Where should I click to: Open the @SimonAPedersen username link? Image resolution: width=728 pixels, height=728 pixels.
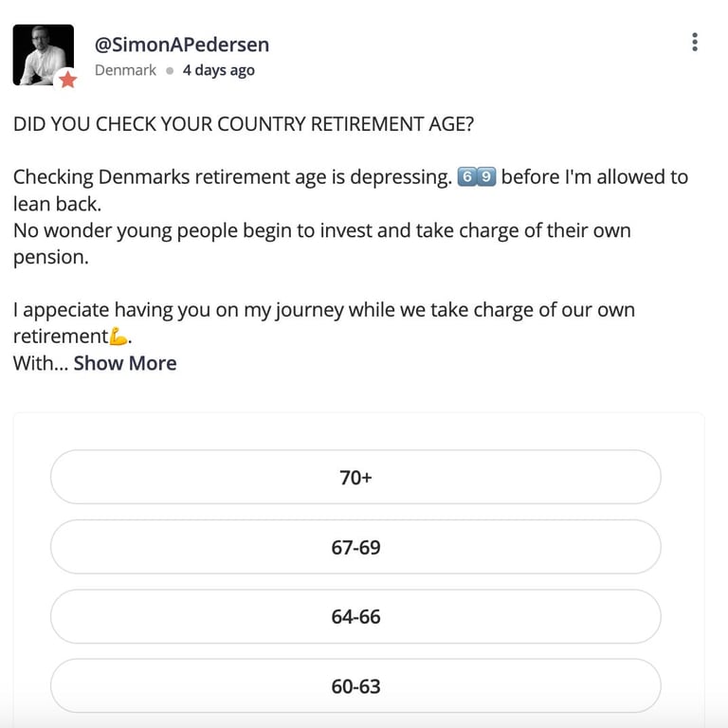click(181, 44)
